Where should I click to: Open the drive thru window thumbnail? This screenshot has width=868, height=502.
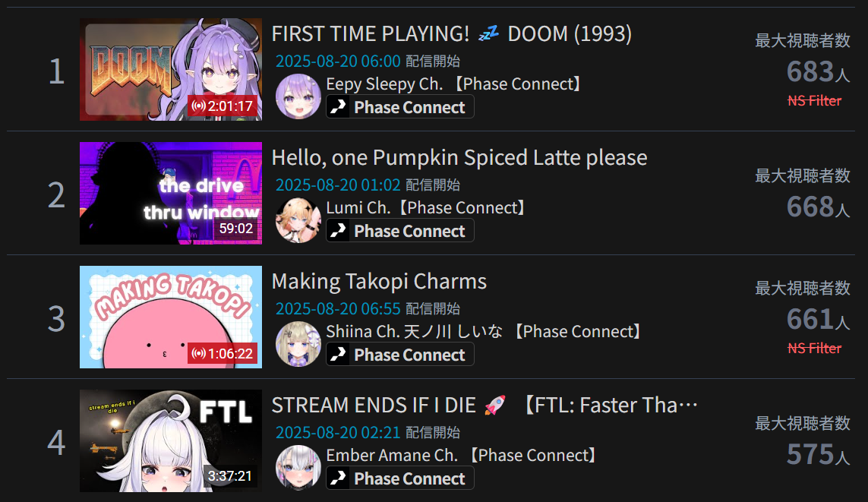tap(171, 193)
